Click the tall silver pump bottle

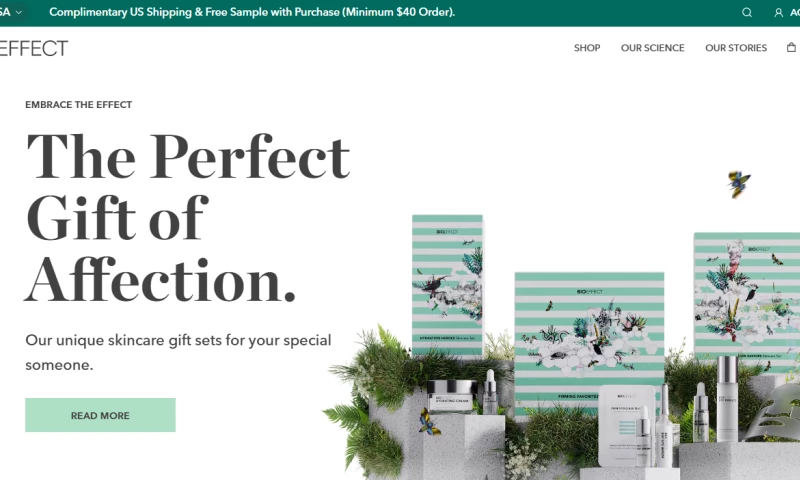pyautogui.click(x=727, y=398)
